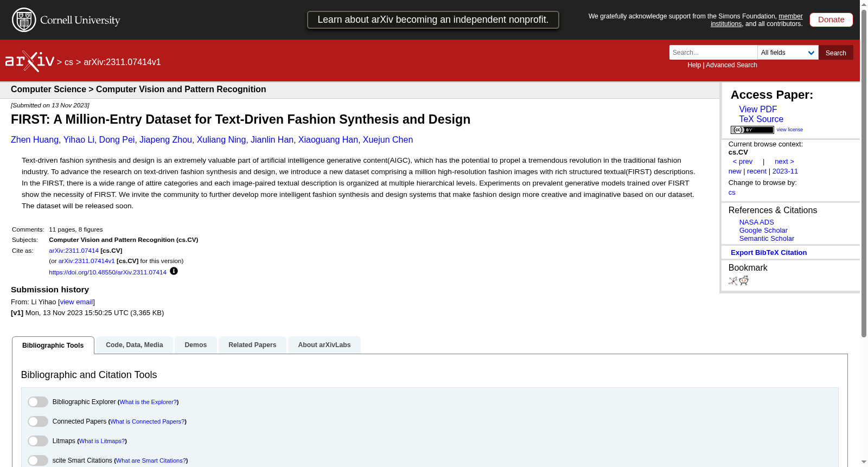Open the View PDF link
Viewport: 868px width, 467px height.
coord(758,109)
